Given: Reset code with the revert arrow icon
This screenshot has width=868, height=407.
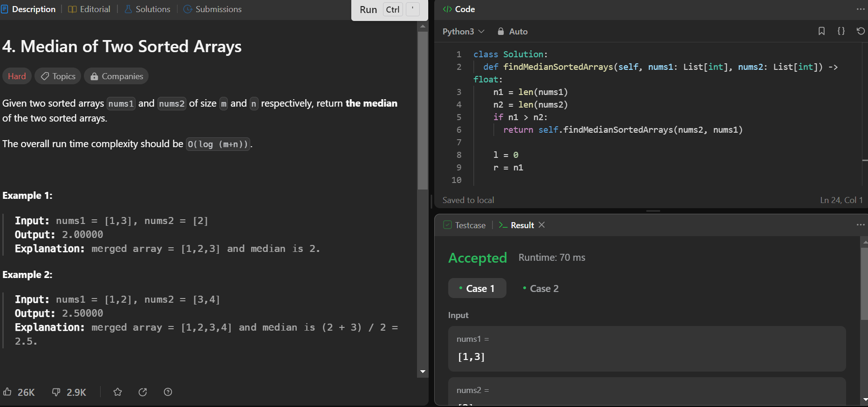Looking at the screenshot, I should coord(861,31).
